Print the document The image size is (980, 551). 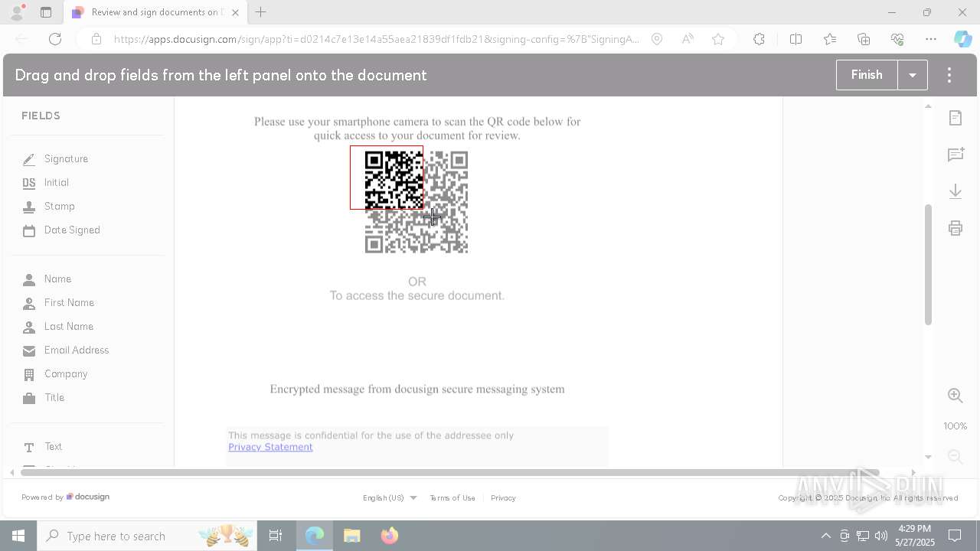(x=955, y=228)
